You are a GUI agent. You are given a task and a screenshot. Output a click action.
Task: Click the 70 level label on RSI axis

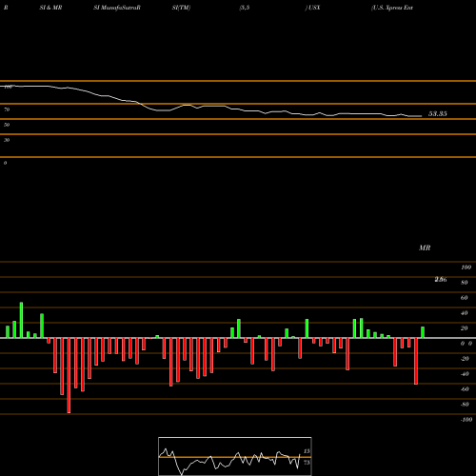click(7, 109)
